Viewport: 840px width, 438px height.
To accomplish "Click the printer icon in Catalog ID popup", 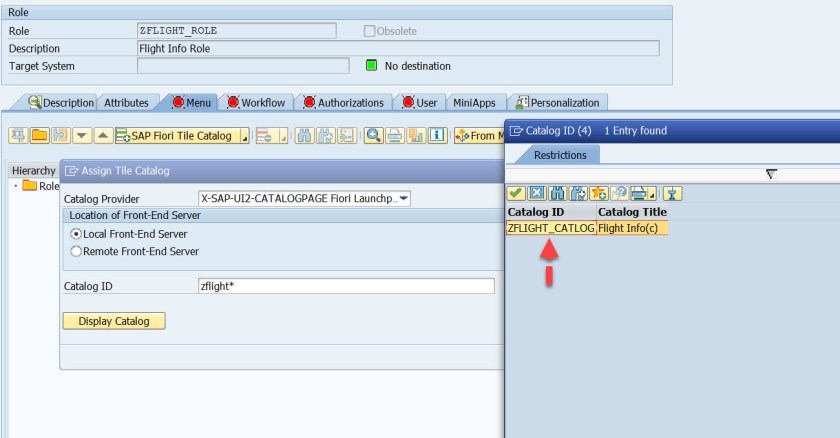I will tap(639, 193).
